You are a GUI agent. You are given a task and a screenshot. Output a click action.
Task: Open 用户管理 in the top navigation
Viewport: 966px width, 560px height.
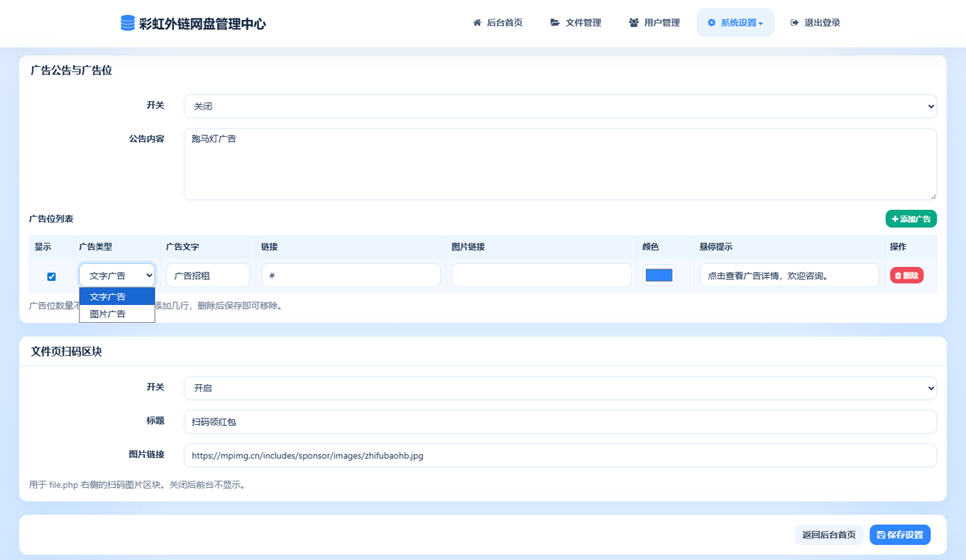(654, 23)
